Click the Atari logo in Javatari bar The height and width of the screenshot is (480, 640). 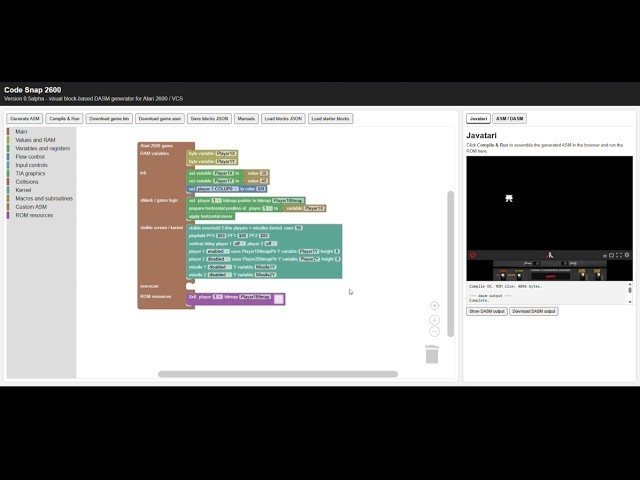coord(550,255)
